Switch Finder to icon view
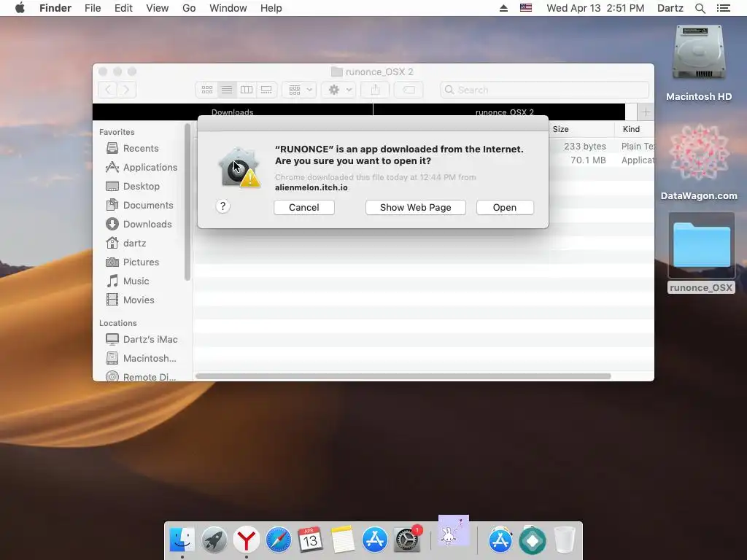The width and height of the screenshot is (747, 560). [206, 90]
